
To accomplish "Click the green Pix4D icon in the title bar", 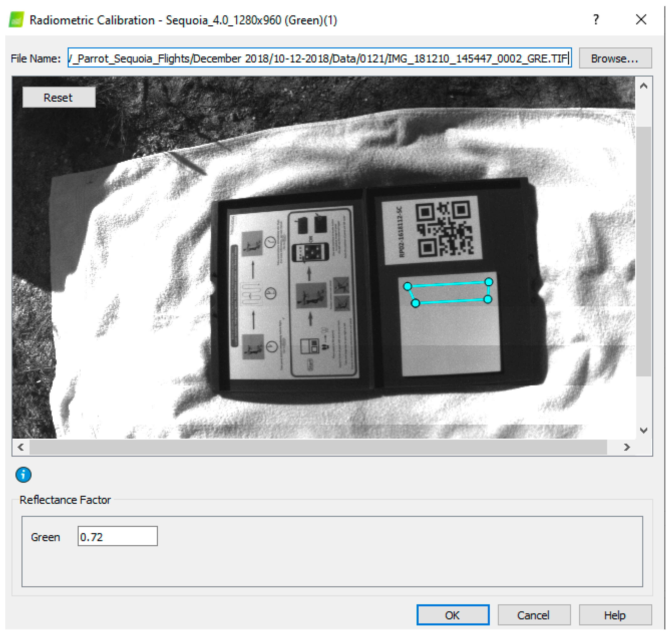I will click(16, 20).
